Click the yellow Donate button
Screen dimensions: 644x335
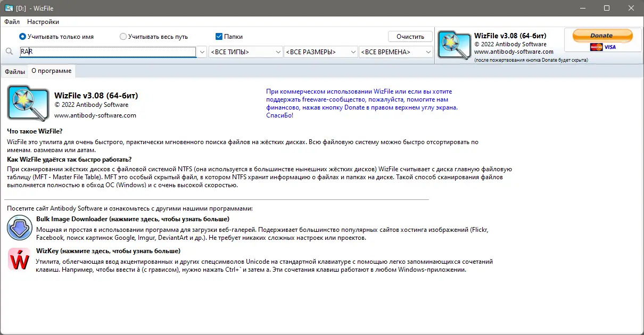click(602, 36)
